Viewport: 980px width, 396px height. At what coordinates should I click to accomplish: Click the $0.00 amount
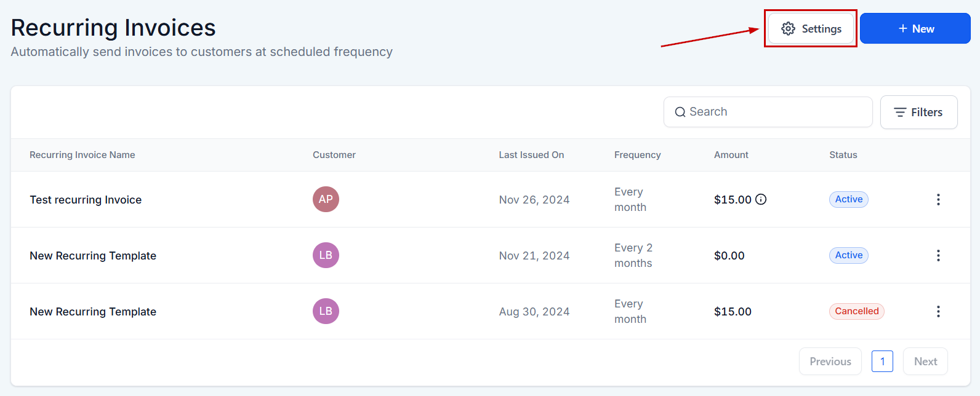pos(729,256)
